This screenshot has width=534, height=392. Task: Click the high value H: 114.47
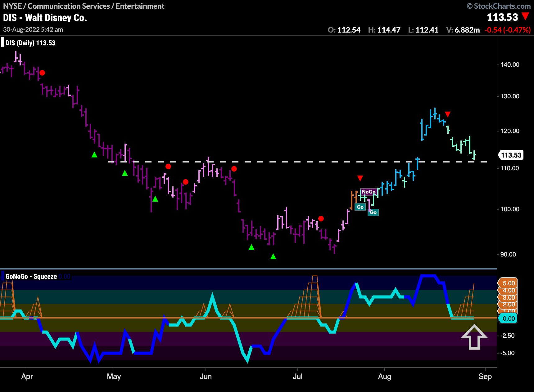click(x=384, y=30)
